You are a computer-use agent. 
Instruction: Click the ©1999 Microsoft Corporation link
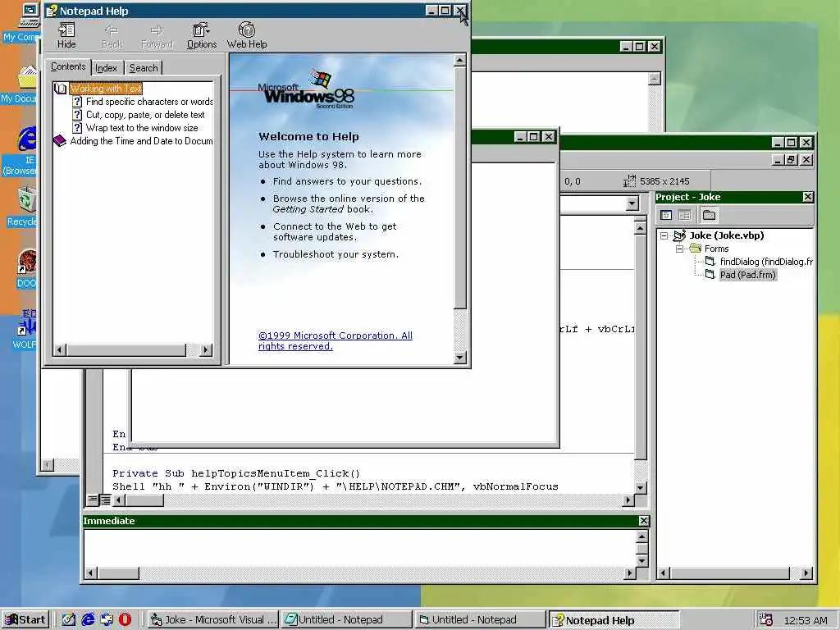point(336,340)
